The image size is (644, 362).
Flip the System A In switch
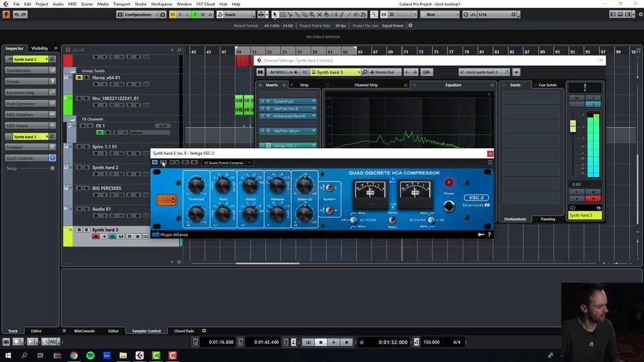[329, 188]
